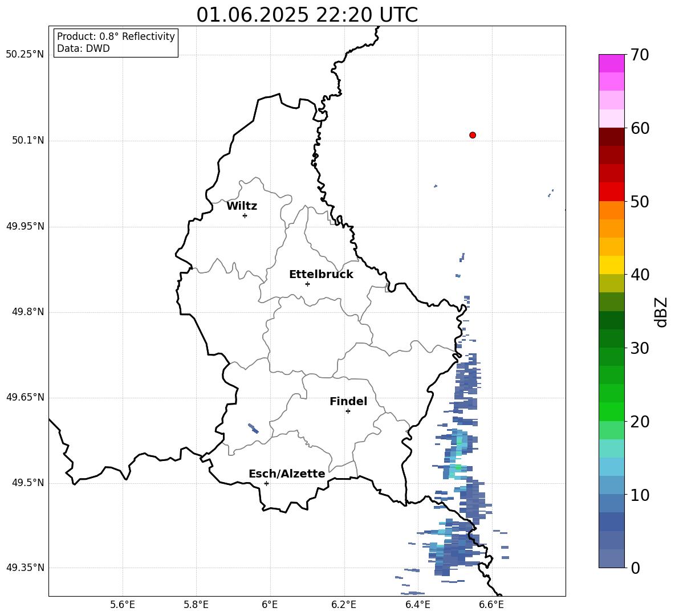Screen dimensions: 675x616
Task: Click the 10 tick label on colorbar
Action: (640, 495)
